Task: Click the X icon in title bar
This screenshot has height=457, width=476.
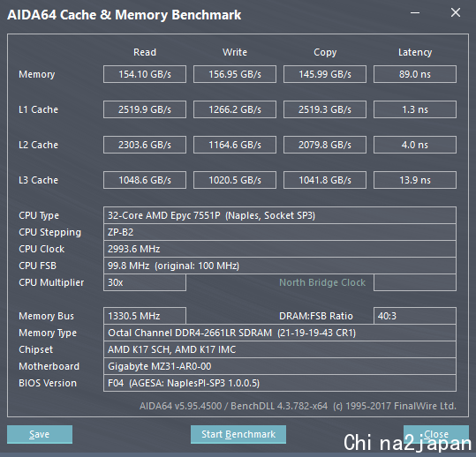Action: coord(456,12)
